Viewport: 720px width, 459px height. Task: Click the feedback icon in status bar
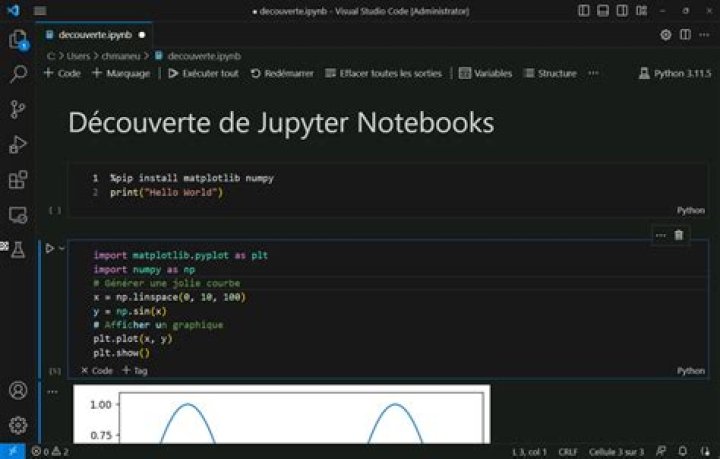[x=661, y=452]
